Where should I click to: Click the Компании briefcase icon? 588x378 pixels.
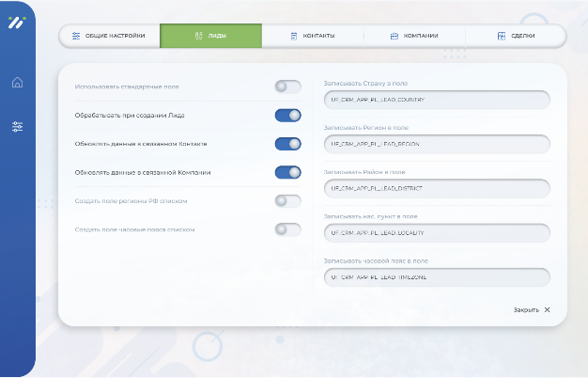click(x=395, y=36)
